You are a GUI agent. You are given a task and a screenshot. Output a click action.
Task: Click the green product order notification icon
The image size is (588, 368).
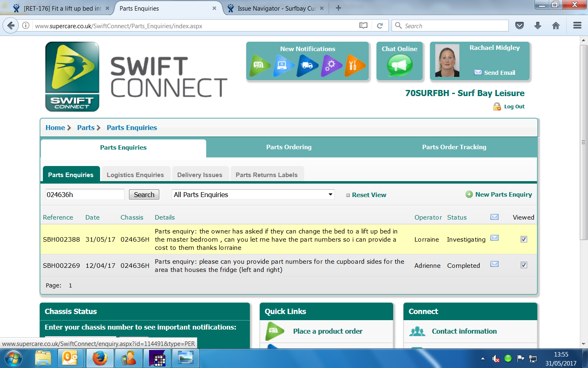[260, 65]
